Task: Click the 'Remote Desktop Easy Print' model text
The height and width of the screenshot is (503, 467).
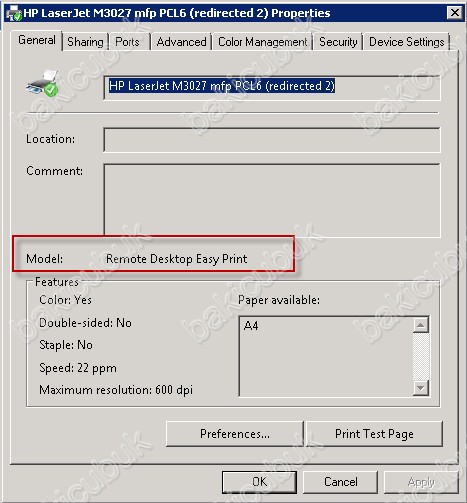Action: [x=177, y=259]
